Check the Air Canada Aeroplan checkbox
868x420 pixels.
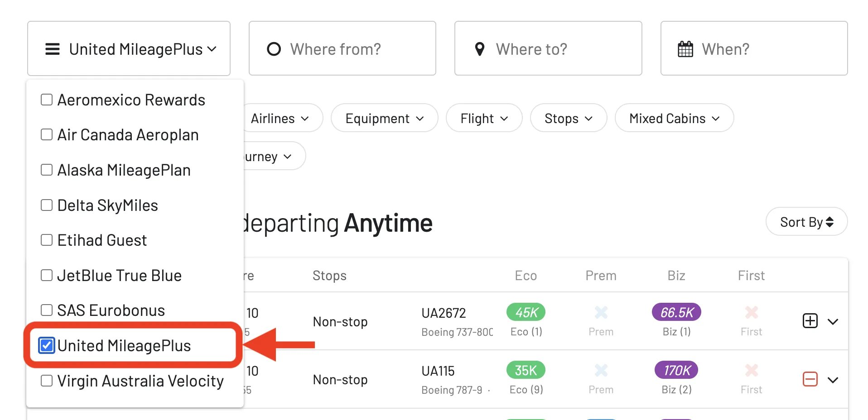(47, 134)
